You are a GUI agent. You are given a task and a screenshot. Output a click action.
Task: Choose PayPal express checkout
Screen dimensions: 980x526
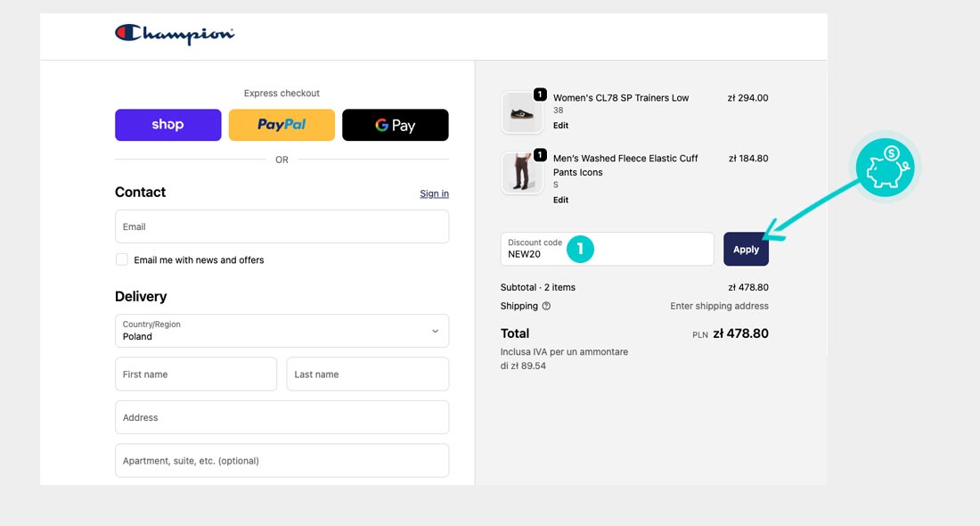(x=282, y=125)
